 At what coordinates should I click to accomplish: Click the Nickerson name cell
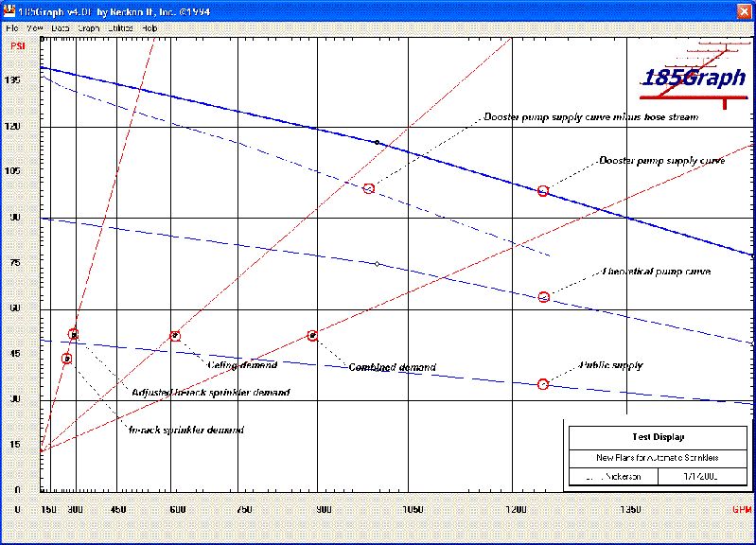[x=613, y=477]
